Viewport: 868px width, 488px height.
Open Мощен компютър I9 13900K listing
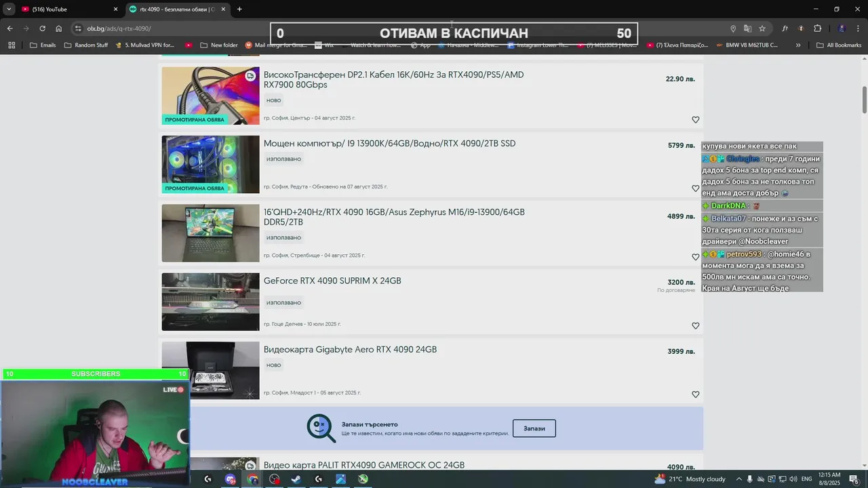[389, 144]
